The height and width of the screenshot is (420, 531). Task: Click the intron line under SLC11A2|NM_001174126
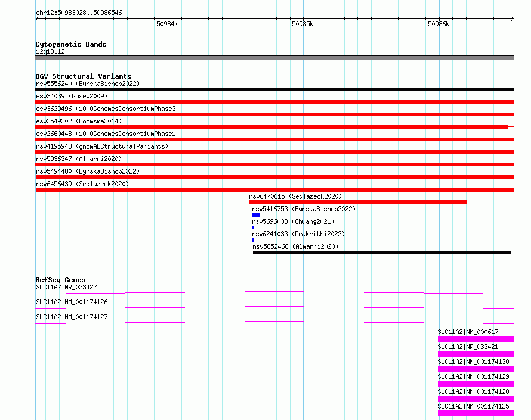[274, 308]
